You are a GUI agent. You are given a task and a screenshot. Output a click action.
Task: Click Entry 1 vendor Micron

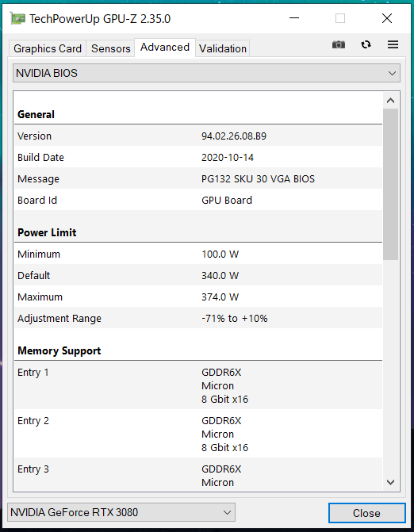(x=217, y=386)
